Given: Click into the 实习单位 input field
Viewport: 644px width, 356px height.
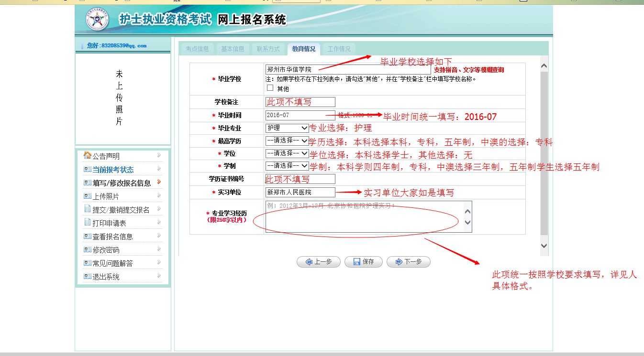Looking at the screenshot, I should tap(300, 192).
